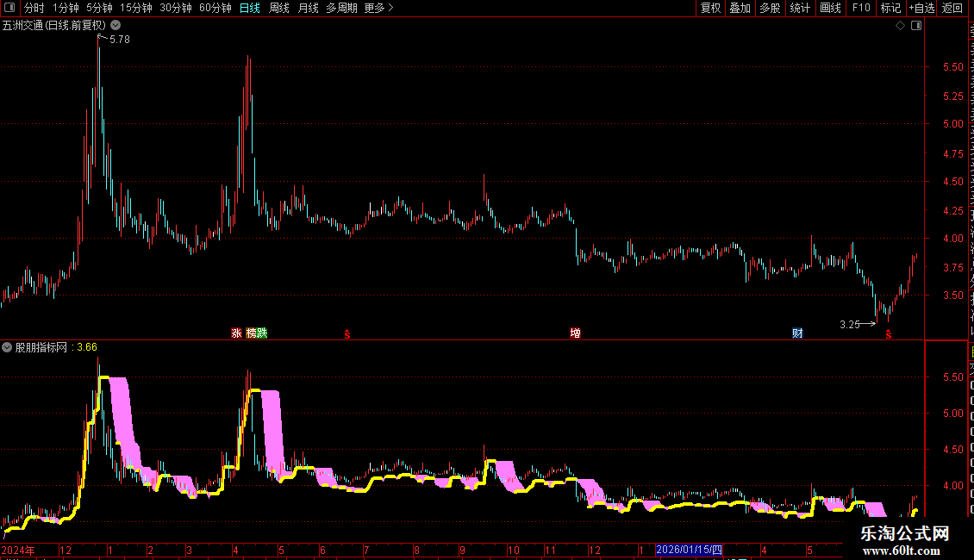This screenshot has height=560, width=974.
Task: Open the 多股 multi-stock view
Action: pos(770,8)
